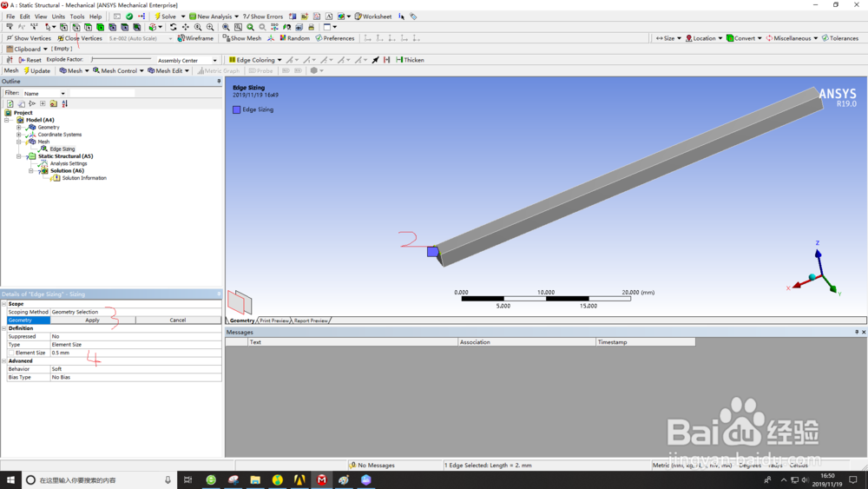Select Analysis Settings in the tree
The height and width of the screenshot is (489, 868).
pyautogui.click(x=68, y=164)
